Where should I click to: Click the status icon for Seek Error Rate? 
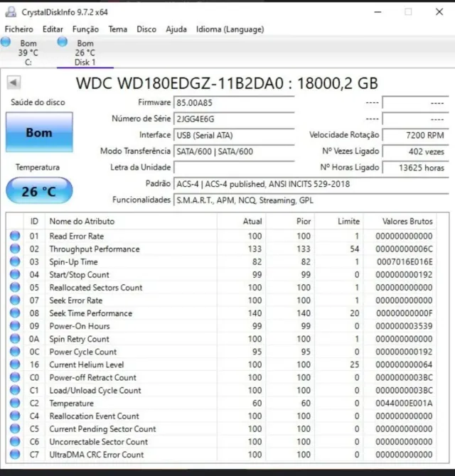(15, 300)
